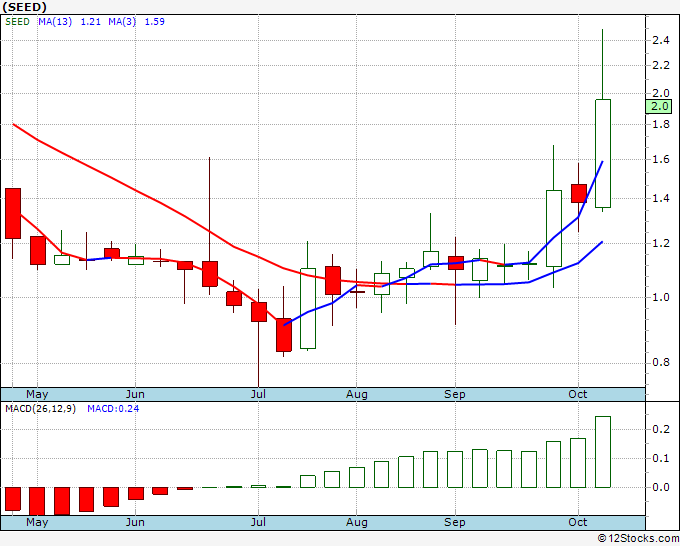680x546 pixels.
Task: Select the MACD(26,12,9) indicator label
Action: click(40, 408)
